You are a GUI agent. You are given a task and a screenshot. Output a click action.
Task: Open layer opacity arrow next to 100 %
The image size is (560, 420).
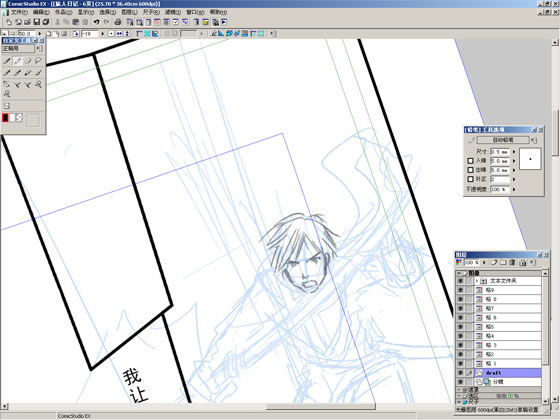pyautogui.click(x=484, y=262)
